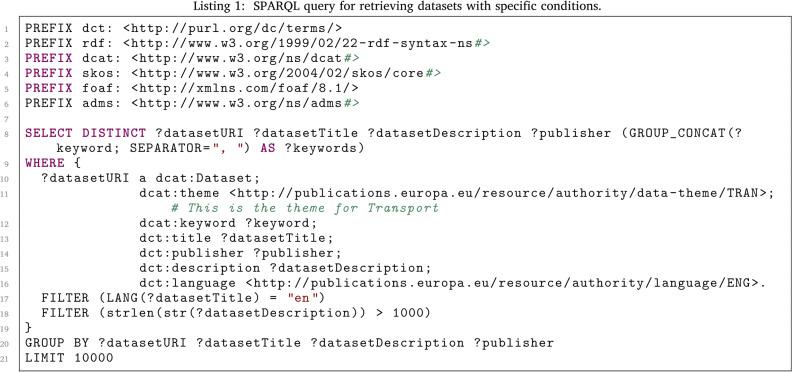
Task: Click the Listing 1 caption text
Action: (x=396, y=7)
